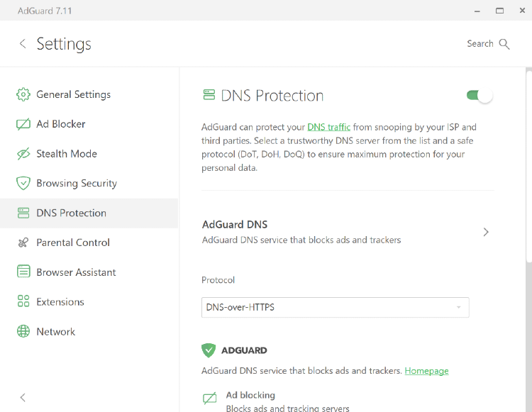The image size is (532, 412).
Task: Open the AdGuard DNS Homepage link
Action: point(426,371)
